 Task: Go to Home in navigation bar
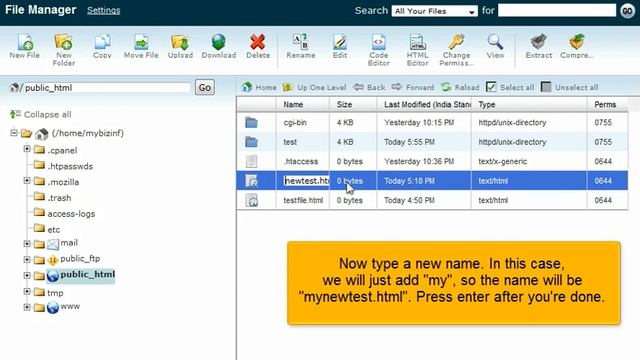pos(259,87)
